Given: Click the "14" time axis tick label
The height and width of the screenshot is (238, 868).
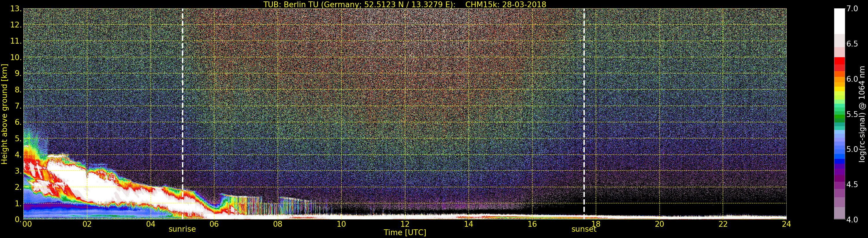Looking at the screenshot, I should pos(468,224).
